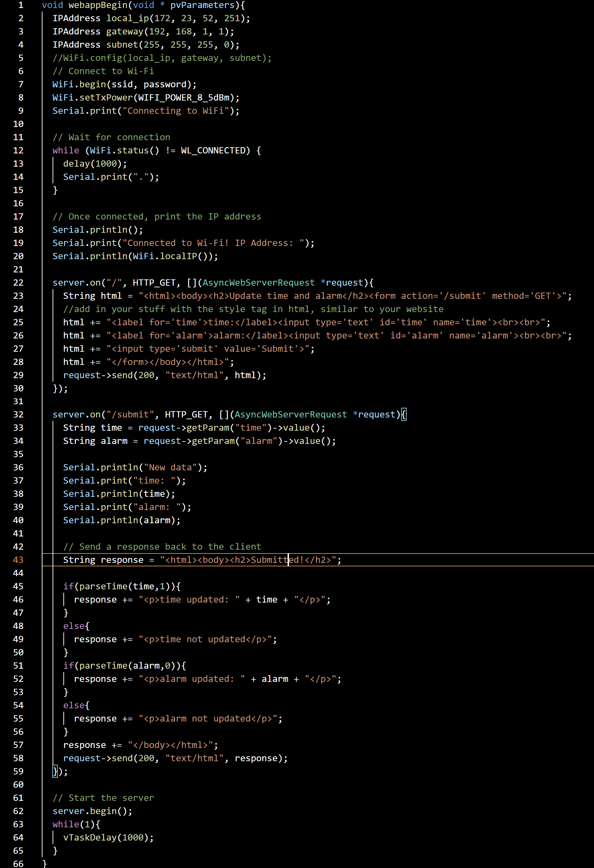Click getParam("time") on line 33
594x868 pixels.
tap(229, 428)
